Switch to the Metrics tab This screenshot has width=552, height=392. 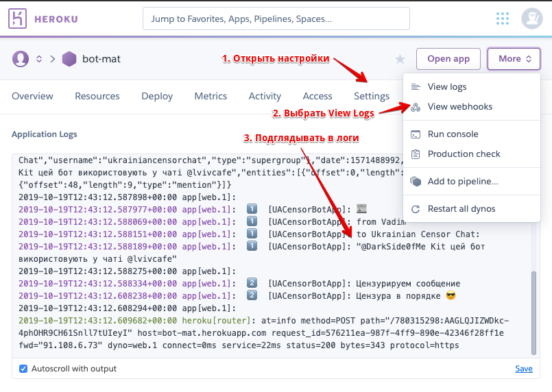coord(211,96)
